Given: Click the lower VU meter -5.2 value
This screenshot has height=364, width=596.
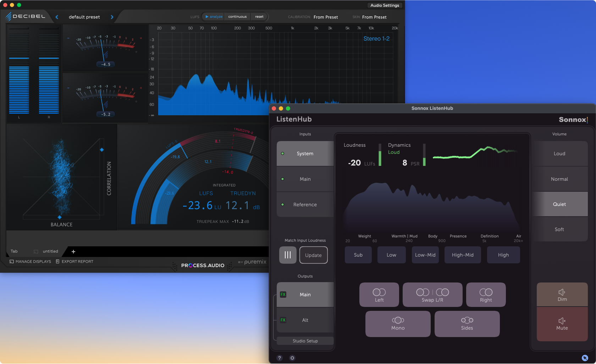Looking at the screenshot, I should coord(106,114).
